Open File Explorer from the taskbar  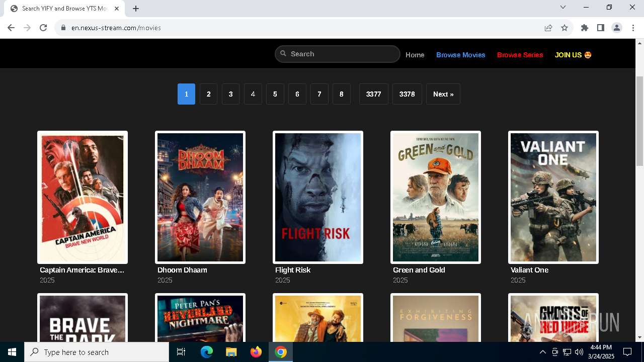pos(231,352)
